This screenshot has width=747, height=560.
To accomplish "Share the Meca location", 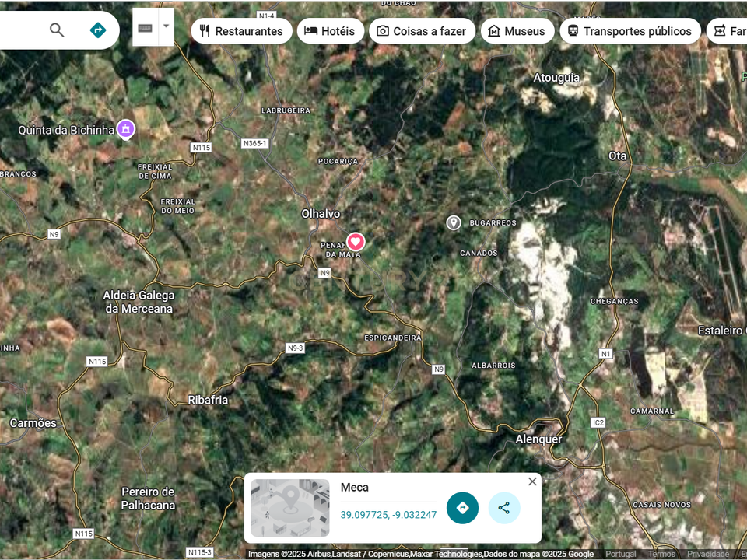I will pyautogui.click(x=504, y=508).
